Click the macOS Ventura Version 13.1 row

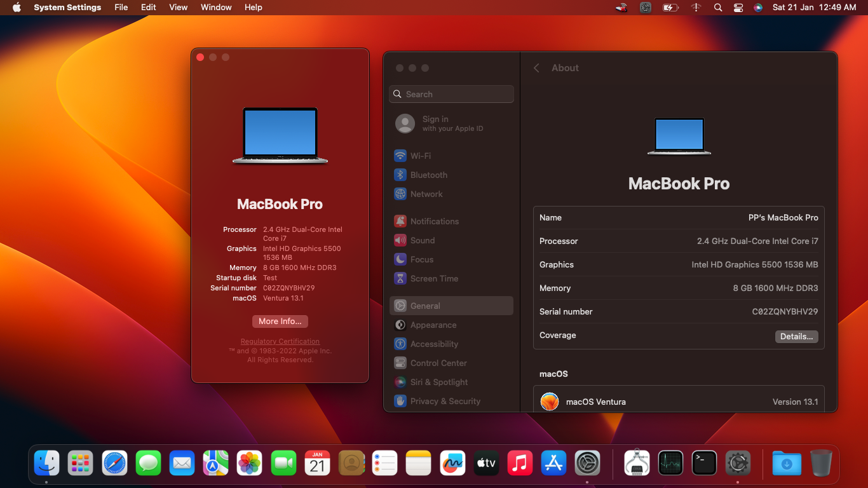(679, 402)
